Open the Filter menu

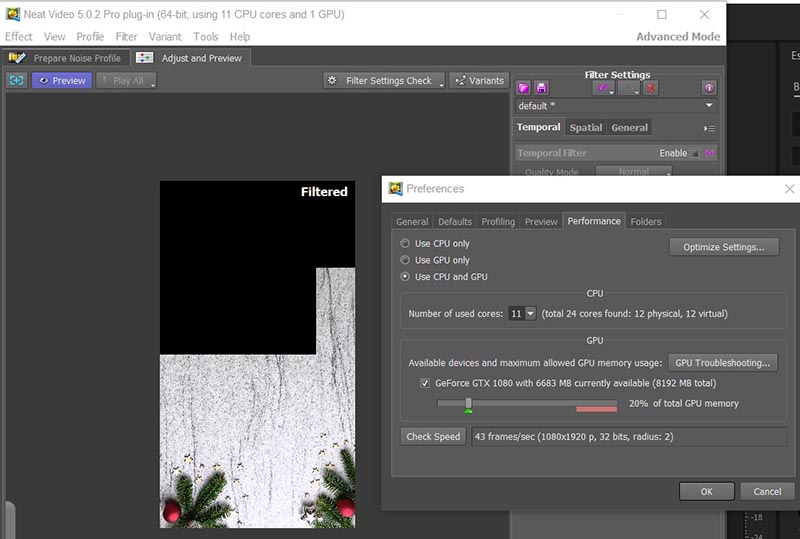point(126,37)
